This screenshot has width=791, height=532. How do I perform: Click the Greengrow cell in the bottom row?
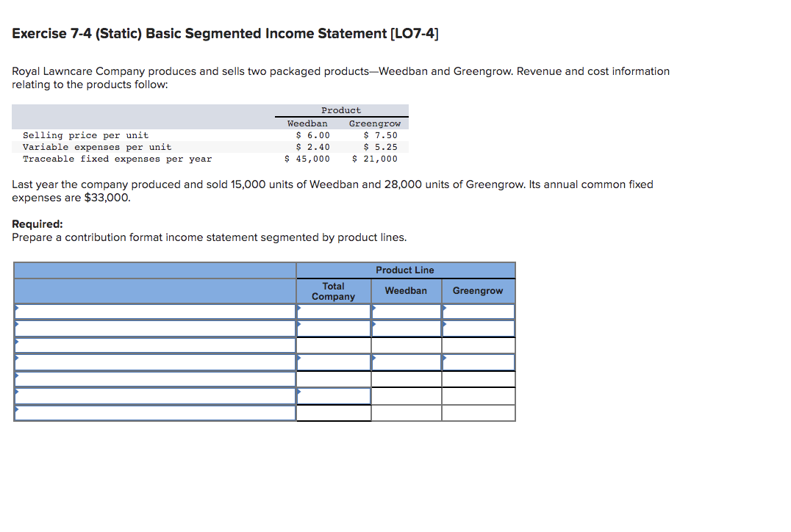tap(478, 412)
